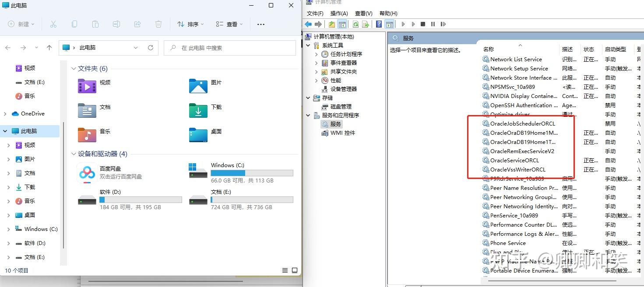Click the Show/Hide Action Pane icon

pyautogui.click(x=390, y=24)
